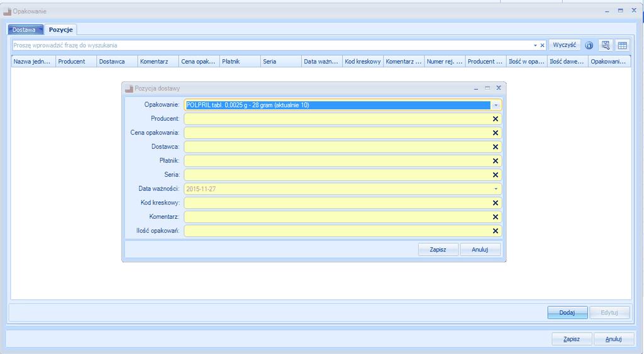Clear the search phrase with the small x

click(x=542, y=45)
